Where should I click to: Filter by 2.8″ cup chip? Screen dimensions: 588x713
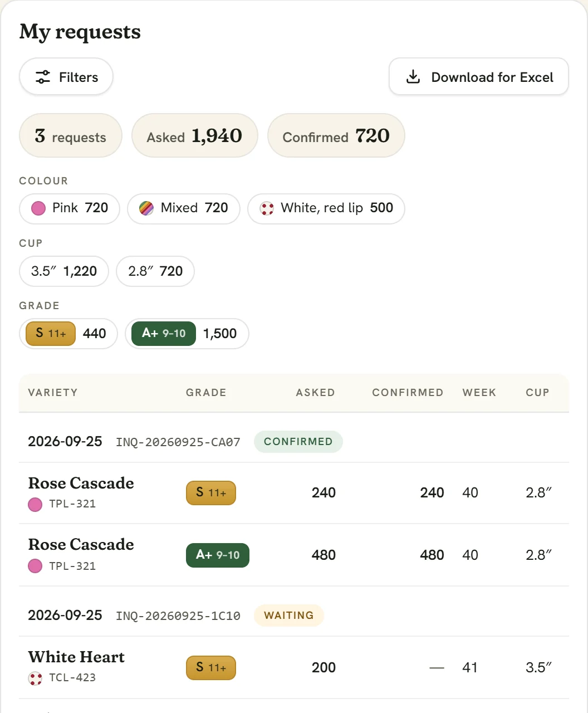tap(155, 271)
